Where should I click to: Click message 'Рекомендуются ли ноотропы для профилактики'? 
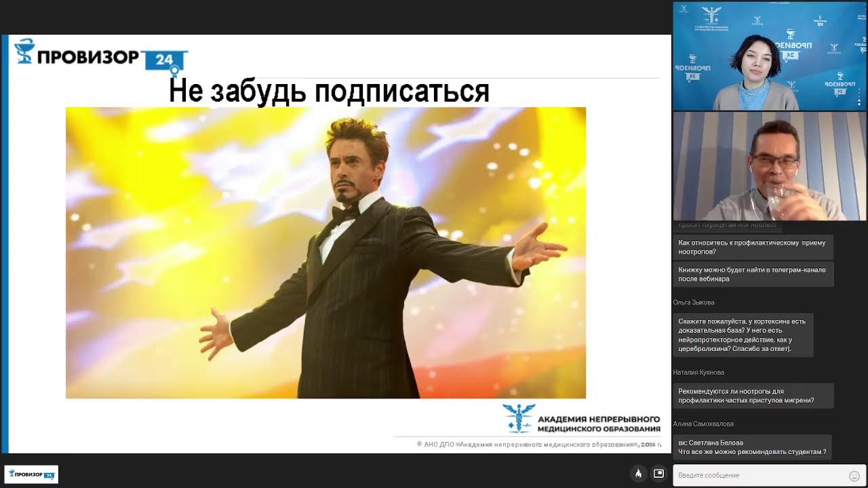click(753, 396)
